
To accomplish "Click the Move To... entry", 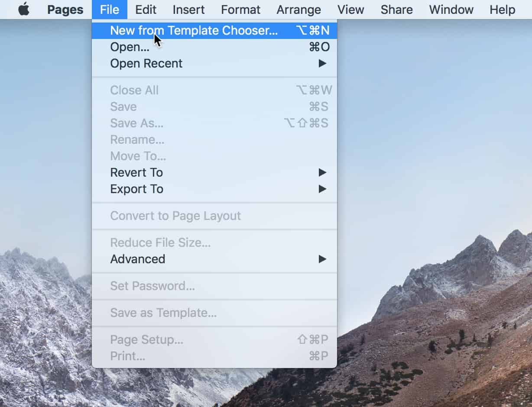I will tap(214, 156).
